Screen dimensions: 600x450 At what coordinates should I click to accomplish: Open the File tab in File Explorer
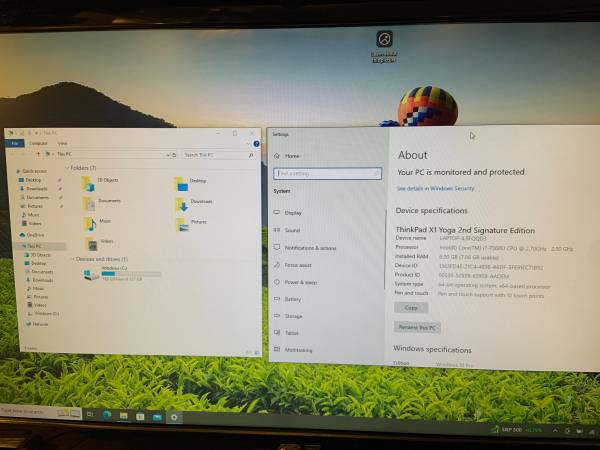click(15, 143)
